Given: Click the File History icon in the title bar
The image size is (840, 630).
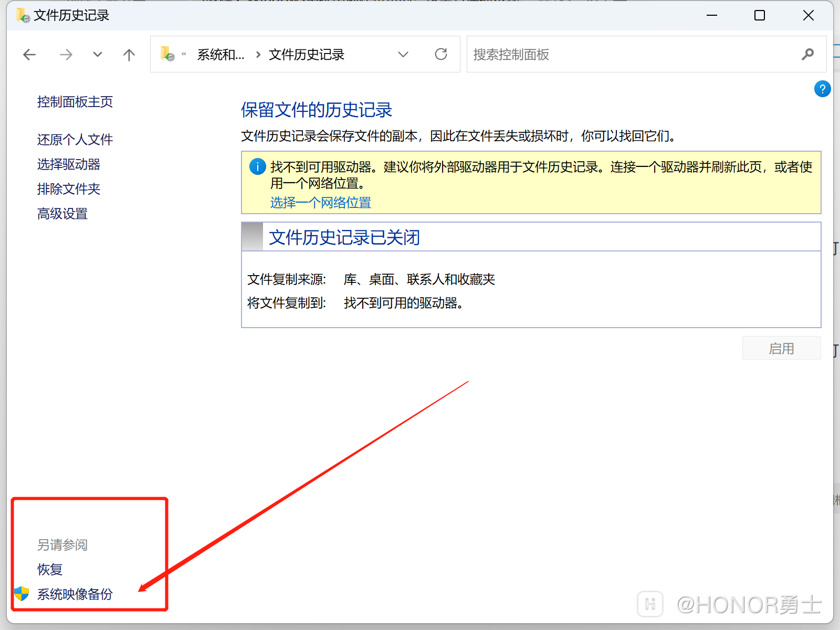Looking at the screenshot, I should 22,15.
